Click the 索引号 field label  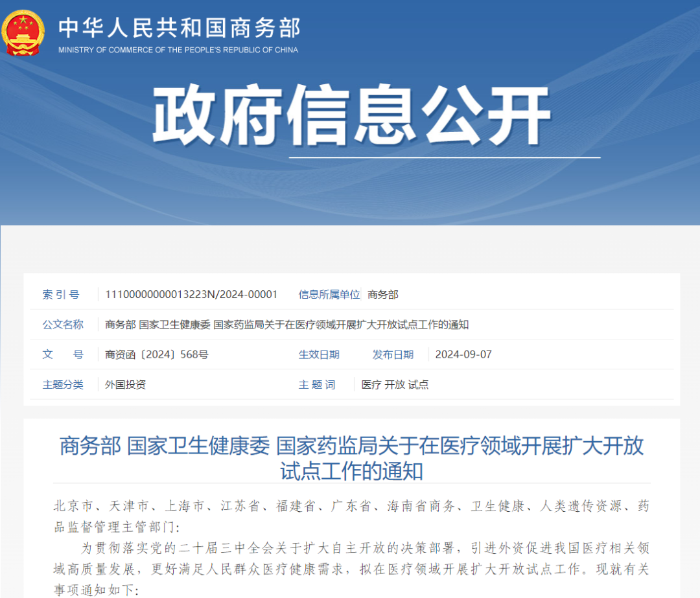tap(61, 295)
